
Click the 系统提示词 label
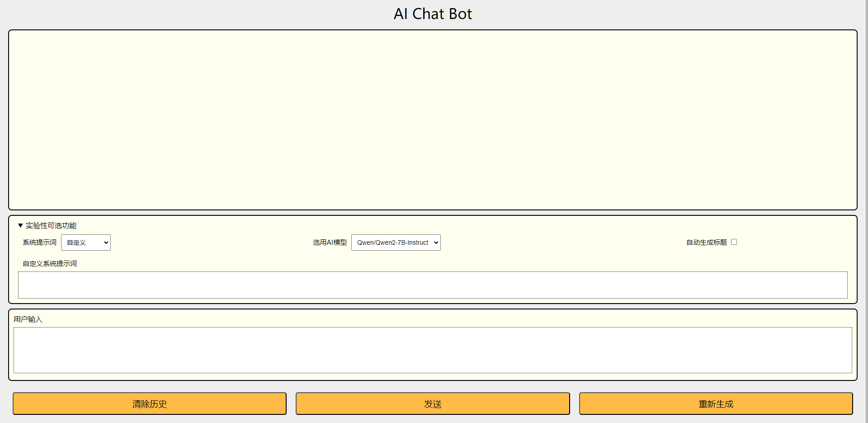coord(39,242)
